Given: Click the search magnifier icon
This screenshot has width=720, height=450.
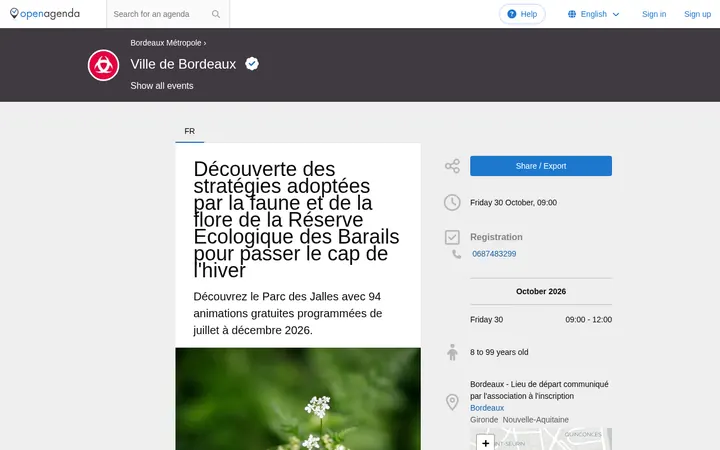Looking at the screenshot, I should [216, 14].
